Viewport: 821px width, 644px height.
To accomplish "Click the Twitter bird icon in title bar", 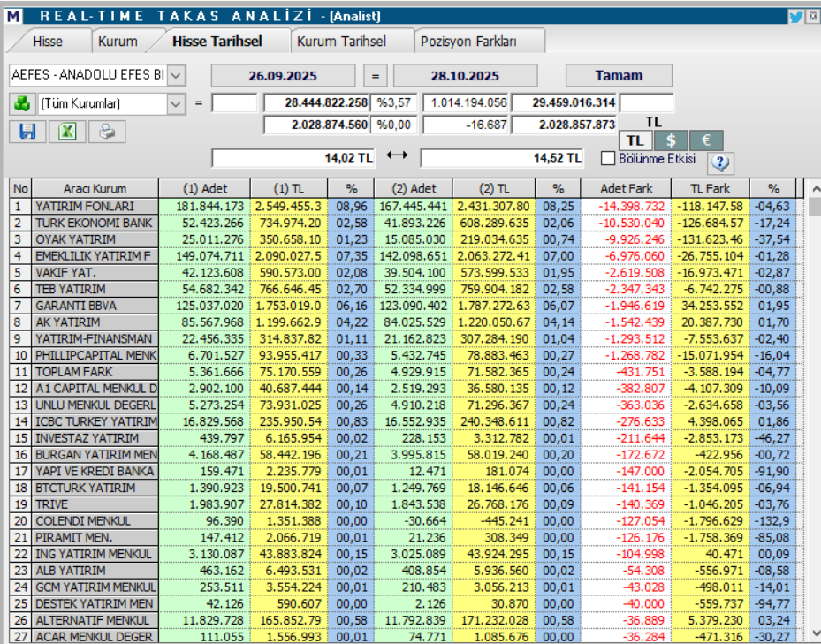I will click(x=795, y=16).
